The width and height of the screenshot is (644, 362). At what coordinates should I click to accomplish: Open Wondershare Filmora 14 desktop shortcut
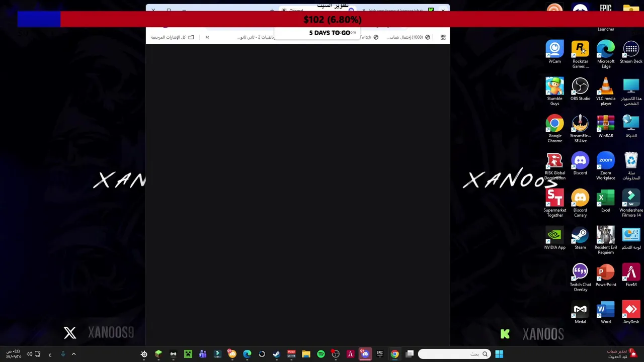coord(631,203)
